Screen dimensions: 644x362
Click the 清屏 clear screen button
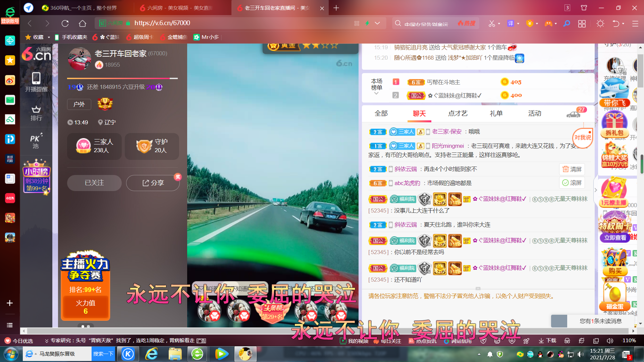(572, 169)
